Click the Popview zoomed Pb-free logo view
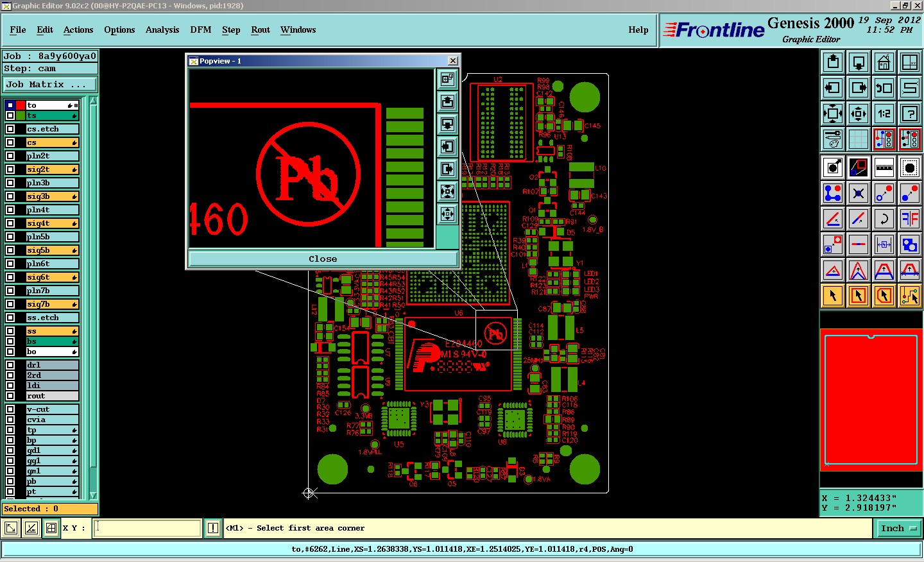Viewport: 924px width, 562px height. coord(312,158)
